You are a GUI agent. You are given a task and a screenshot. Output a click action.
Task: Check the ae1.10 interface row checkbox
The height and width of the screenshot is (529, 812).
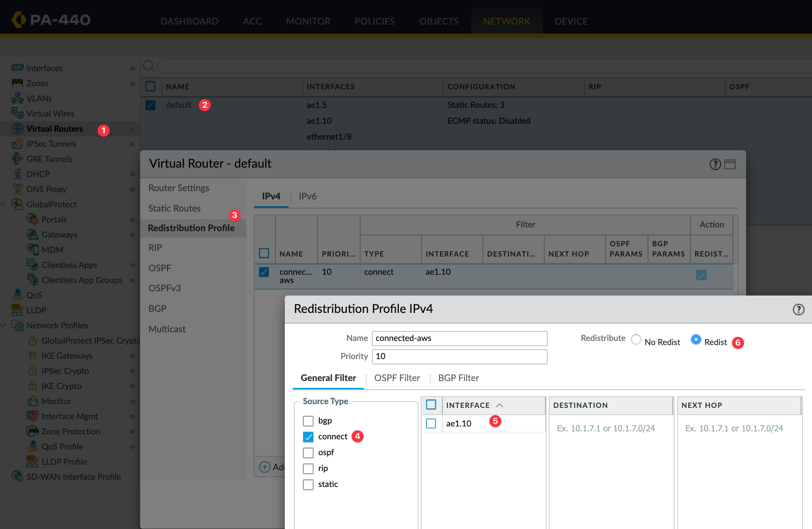[431, 423]
